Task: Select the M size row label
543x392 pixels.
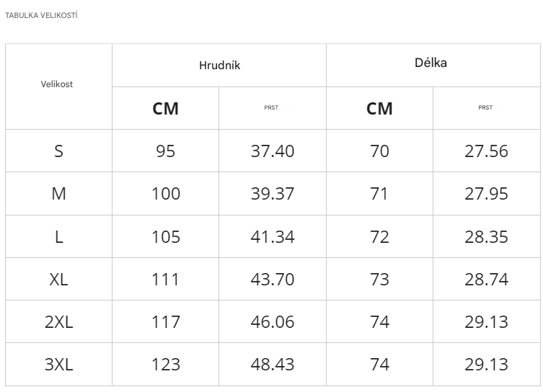Action: (x=58, y=194)
